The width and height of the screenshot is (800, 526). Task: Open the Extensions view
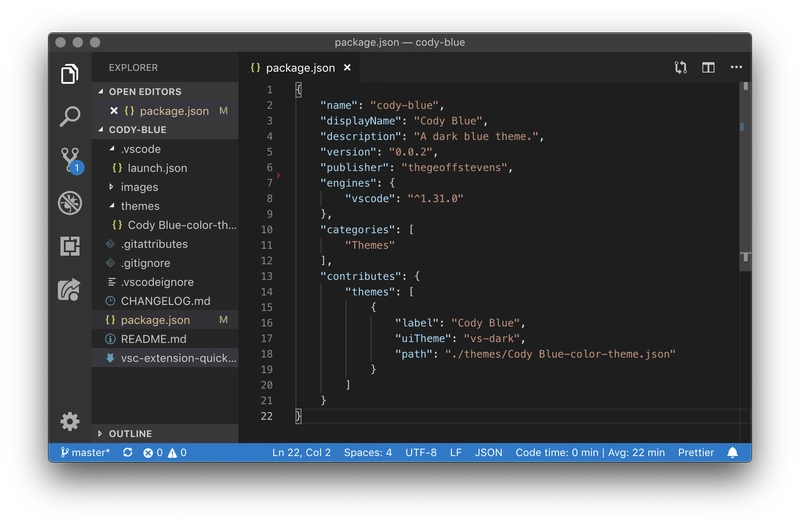(69, 246)
